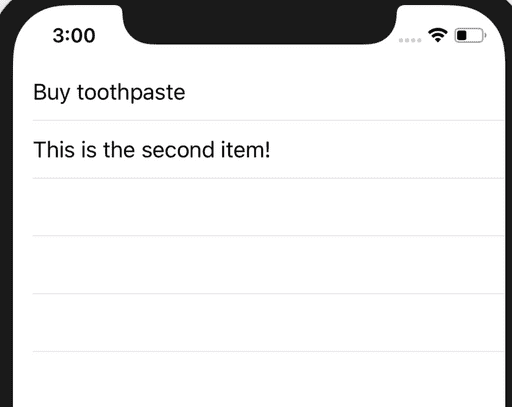512x407 pixels.
Task: Click the separator under the second item
Action: [268, 178]
